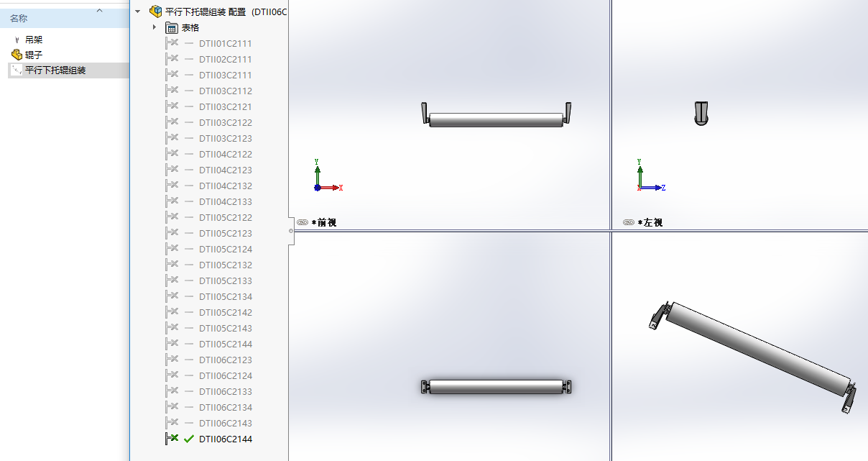868x461 pixels.
Task: Click the sort arrow above 名称 column
Action: [x=99, y=10]
